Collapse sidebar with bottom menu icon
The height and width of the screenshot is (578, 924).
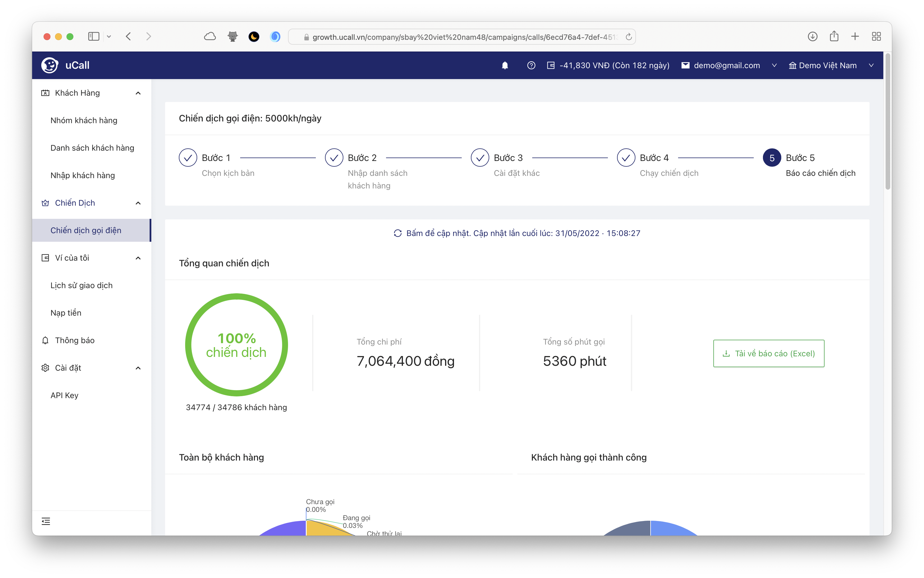click(x=46, y=521)
